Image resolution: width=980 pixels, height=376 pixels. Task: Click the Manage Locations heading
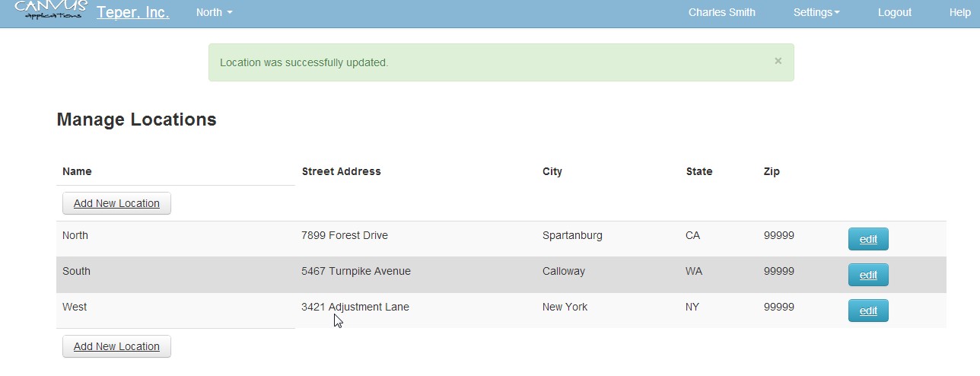click(136, 119)
